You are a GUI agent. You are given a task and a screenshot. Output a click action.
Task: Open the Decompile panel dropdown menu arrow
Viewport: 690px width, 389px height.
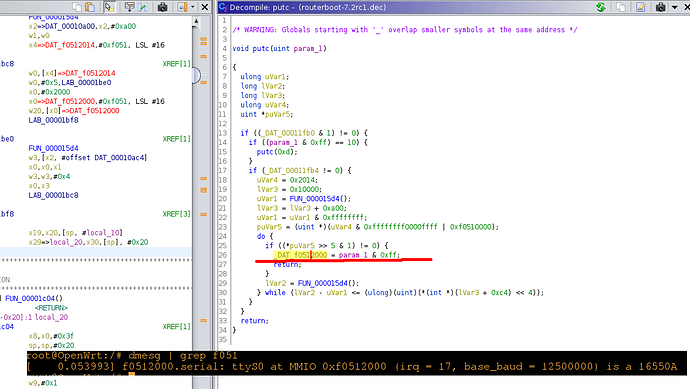pos(675,7)
